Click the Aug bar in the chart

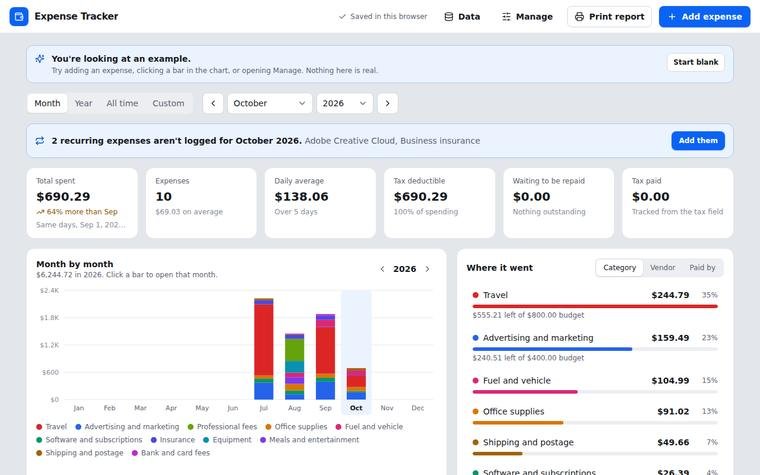pos(295,367)
